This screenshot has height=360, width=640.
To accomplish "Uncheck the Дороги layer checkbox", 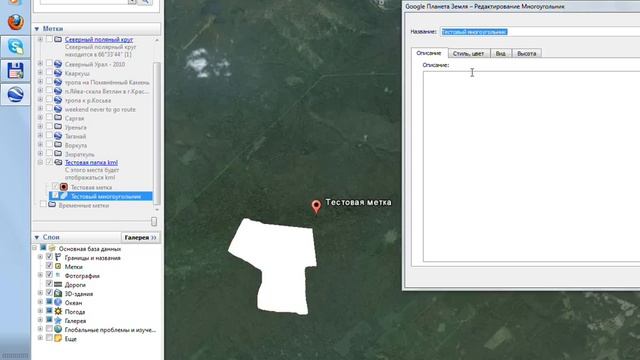I will click(x=49, y=284).
